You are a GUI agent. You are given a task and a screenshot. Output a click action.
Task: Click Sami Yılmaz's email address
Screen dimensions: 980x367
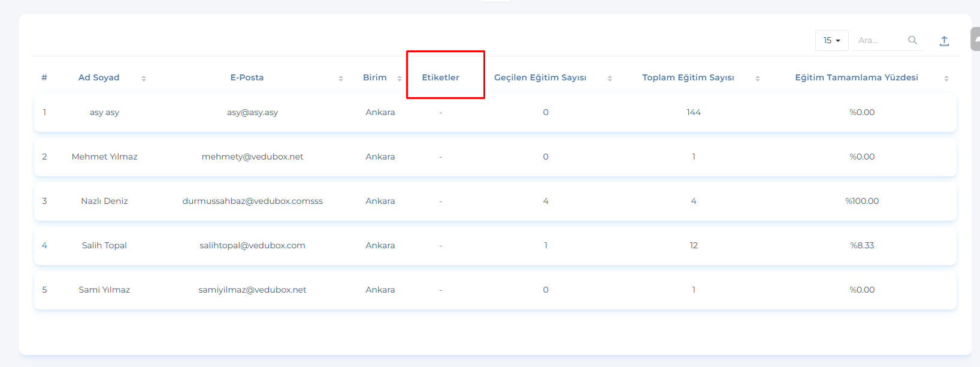[252, 290]
